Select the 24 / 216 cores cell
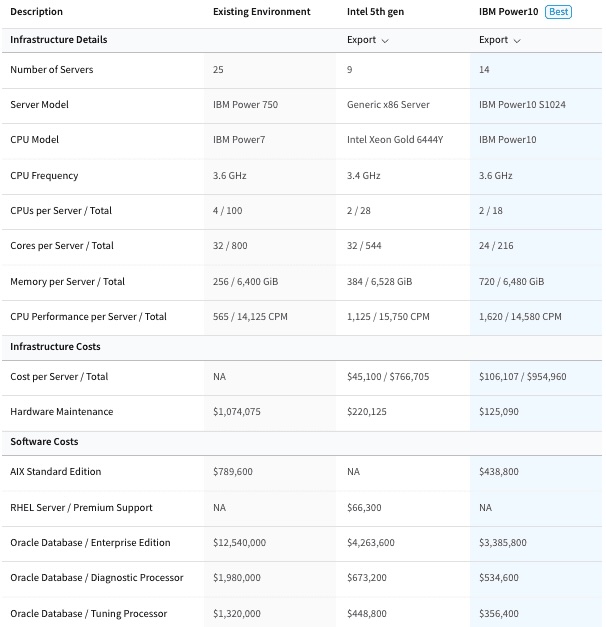The image size is (606, 627). click(496, 246)
